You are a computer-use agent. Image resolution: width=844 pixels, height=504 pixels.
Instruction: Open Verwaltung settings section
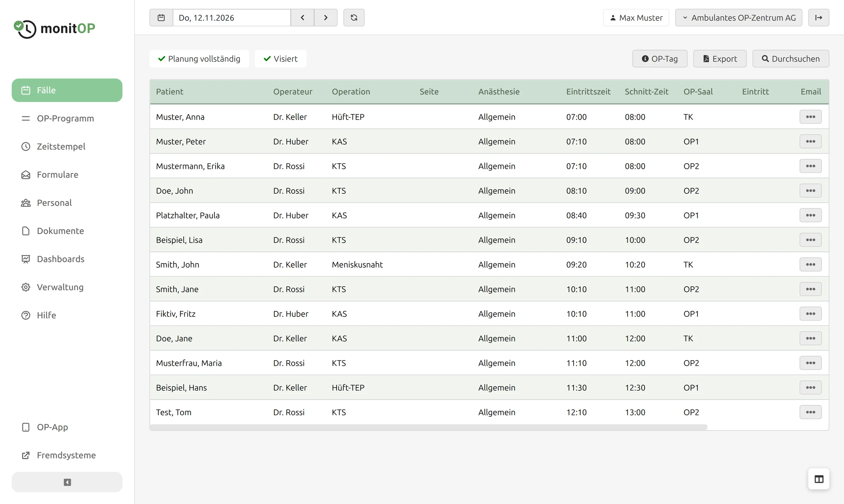[67, 287]
